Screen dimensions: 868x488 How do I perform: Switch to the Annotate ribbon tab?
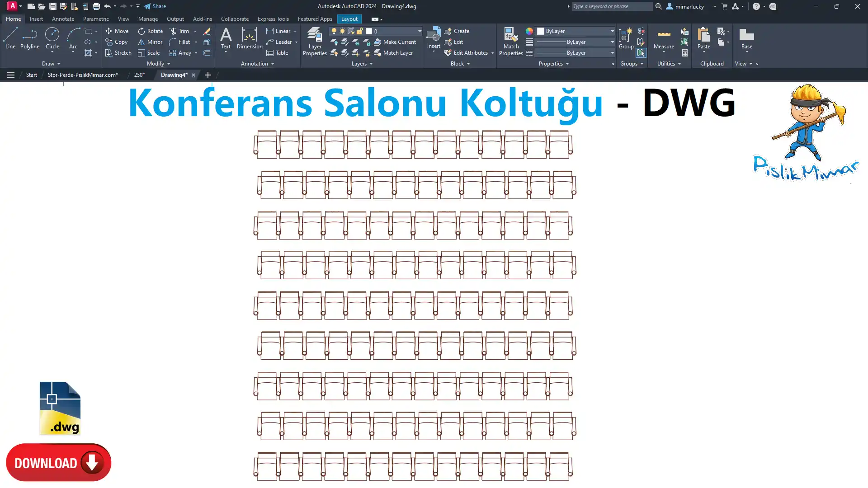[x=63, y=19]
